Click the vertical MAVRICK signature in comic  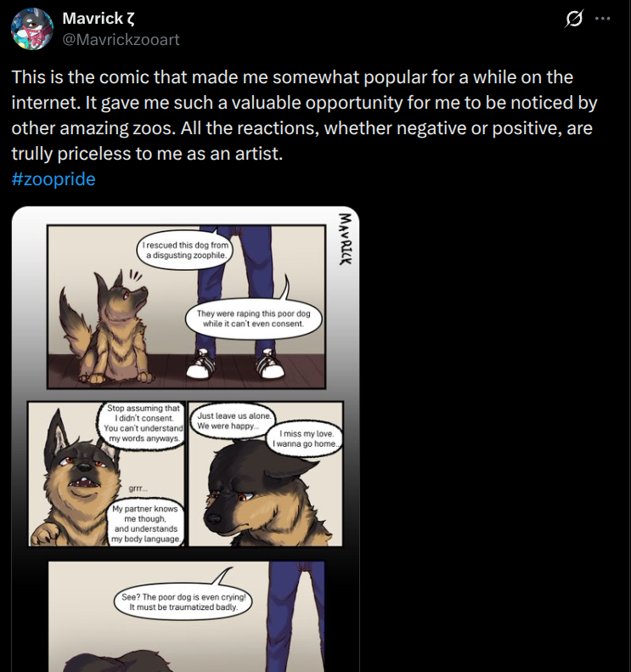click(x=344, y=239)
